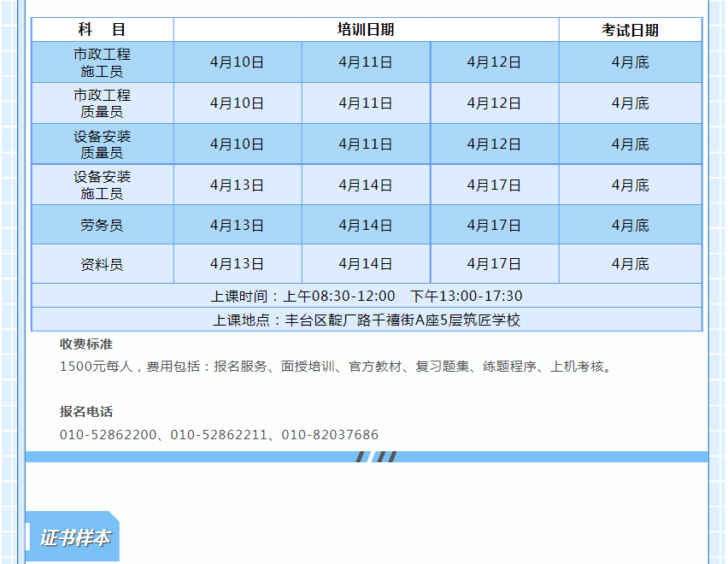The width and height of the screenshot is (728, 564).
Task: Select the 设备安装质量员 subject cell
Action: (x=103, y=144)
